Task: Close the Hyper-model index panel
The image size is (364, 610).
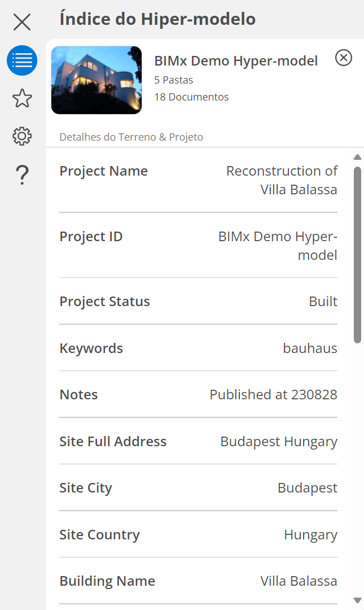Action: tap(22, 22)
